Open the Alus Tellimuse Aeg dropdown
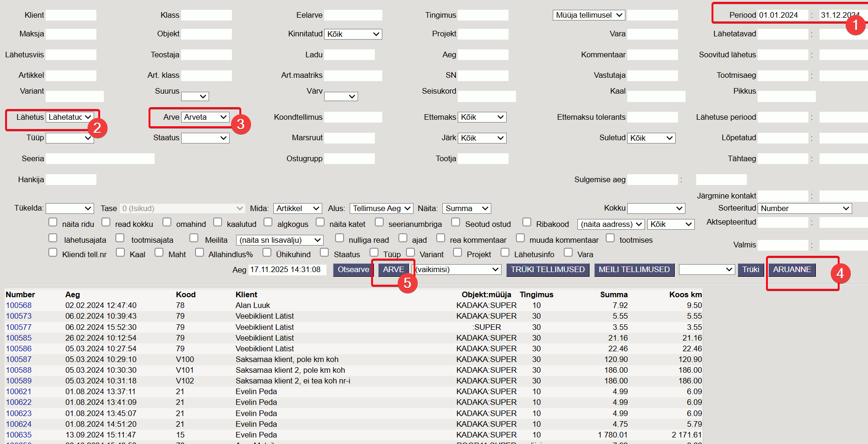The image size is (868, 444). pyautogui.click(x=381, y=209)
